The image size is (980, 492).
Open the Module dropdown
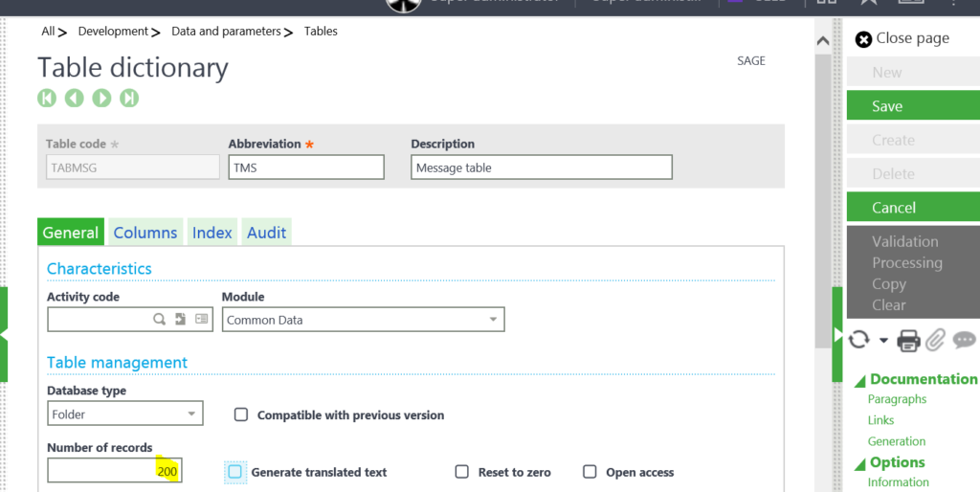coord(493,320)
